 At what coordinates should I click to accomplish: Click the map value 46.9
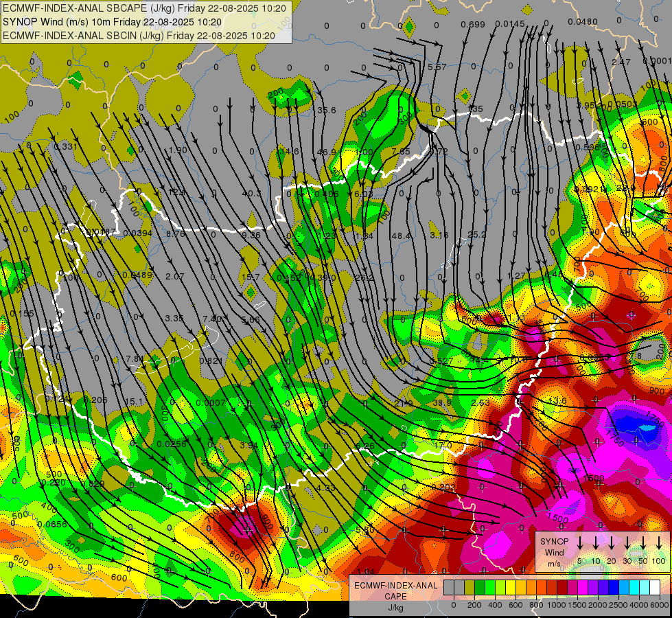coord(327,152)
